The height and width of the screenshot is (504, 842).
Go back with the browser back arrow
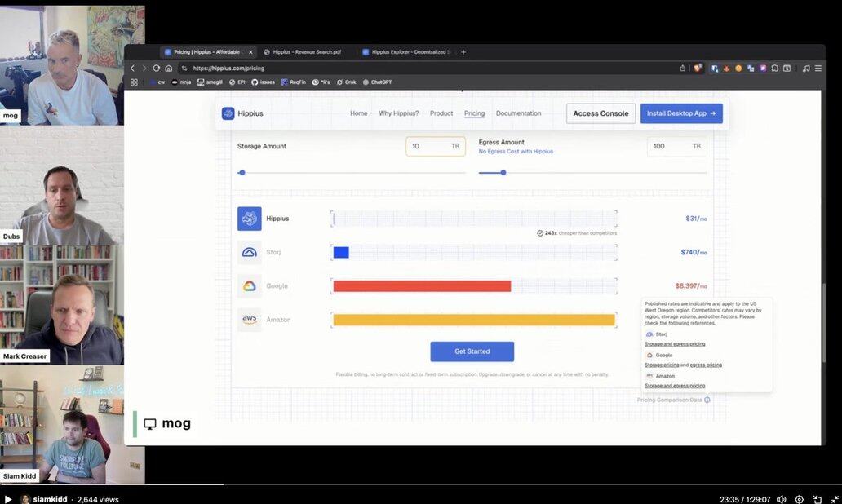pos(133,69)
